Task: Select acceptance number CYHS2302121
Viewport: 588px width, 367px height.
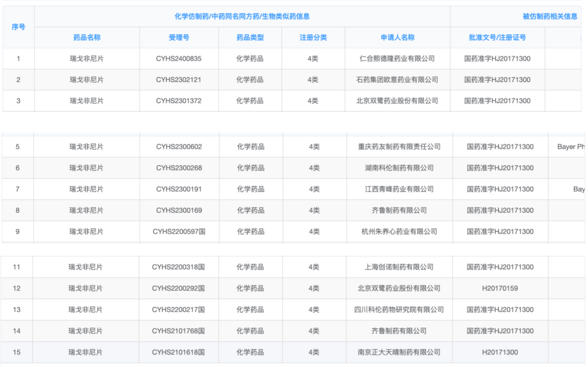Action: click(x=178, y=80)
